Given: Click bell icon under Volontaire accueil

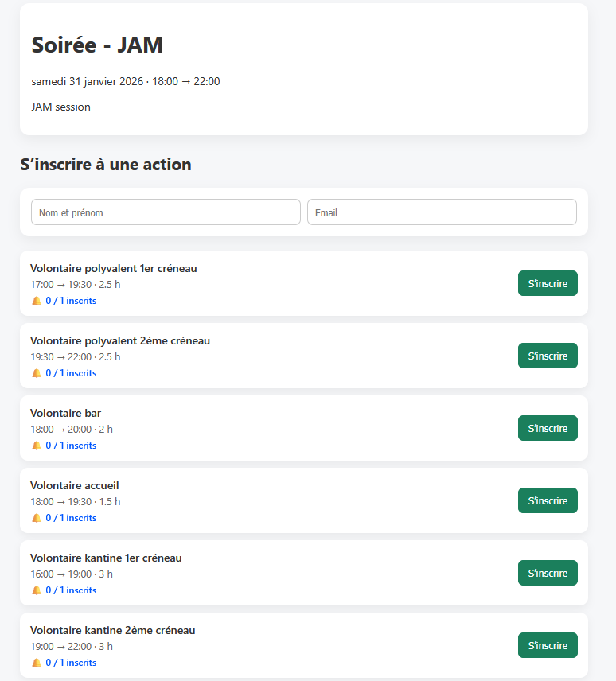Looking at the screenshot, I should tap(36, 518).
